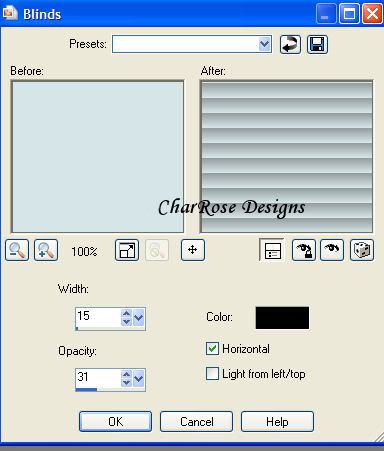This screenshot has width=384, height=451.
Task: Enable the Light from left/top checkbox
Action: [212, 374]
